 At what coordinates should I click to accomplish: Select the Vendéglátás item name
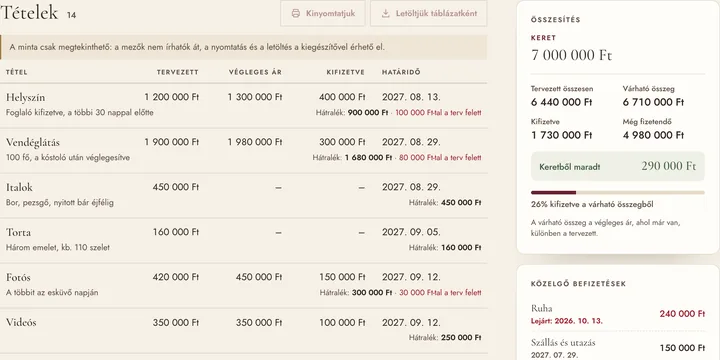[x=33, y=142]
